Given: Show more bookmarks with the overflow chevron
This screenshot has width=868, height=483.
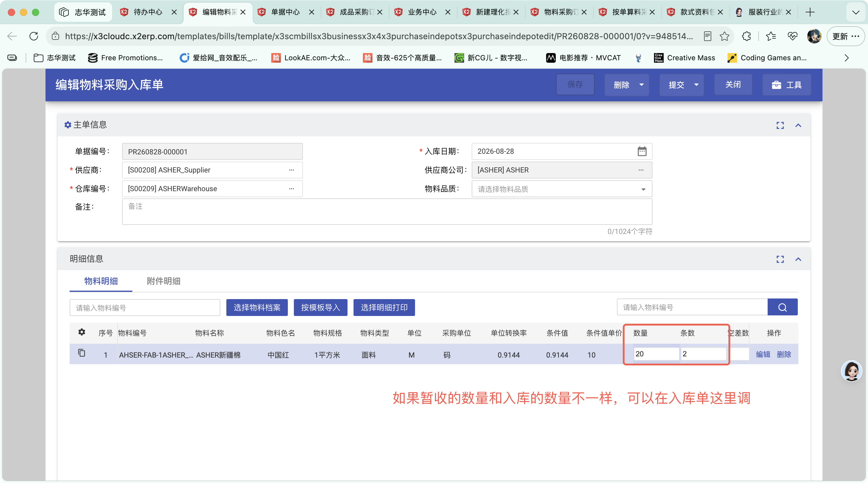Looking at the screenshot, I should coord(846,58).
